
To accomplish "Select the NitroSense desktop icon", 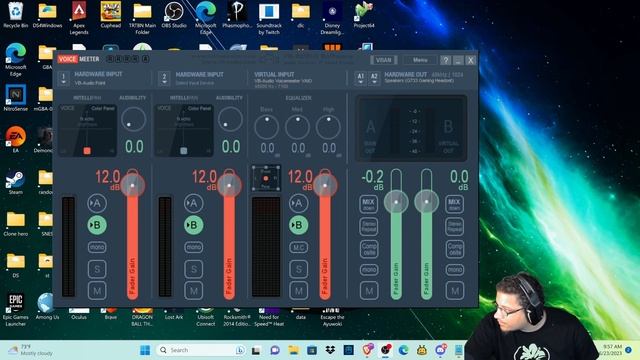I will point(16,98).
